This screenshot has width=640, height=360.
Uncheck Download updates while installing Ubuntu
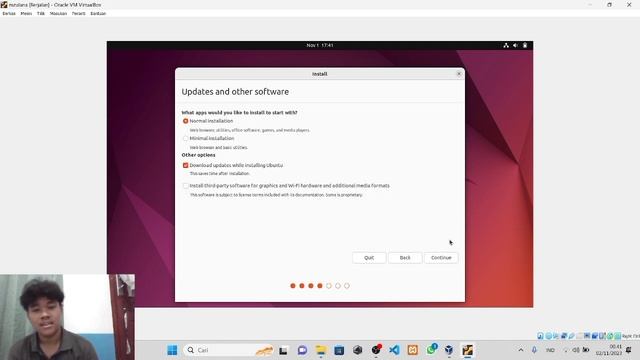coord(185,165)
